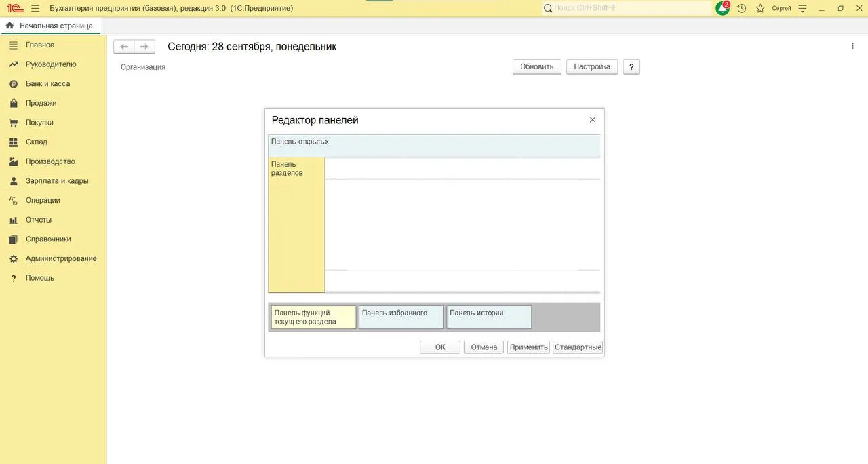Open the notifications bell icon
Image resolution: width=868 pixels, height=464 pixels.
click(x=723, y=8)
